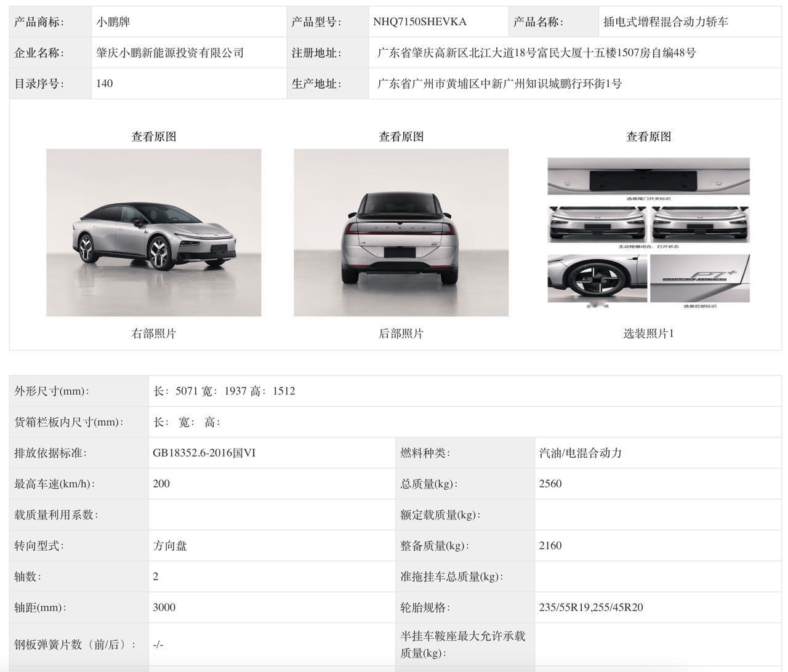Click the 货箱栏板内尺寸(mm) label
Image resolution: width=788 pixels, height=672 pixels.
pyautogui.click(x=69, y=422)
